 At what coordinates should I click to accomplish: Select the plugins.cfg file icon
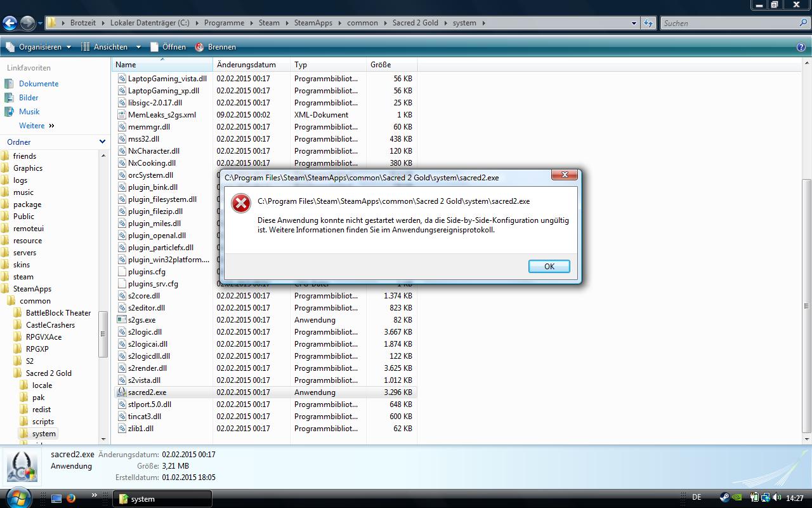[122, 272]
